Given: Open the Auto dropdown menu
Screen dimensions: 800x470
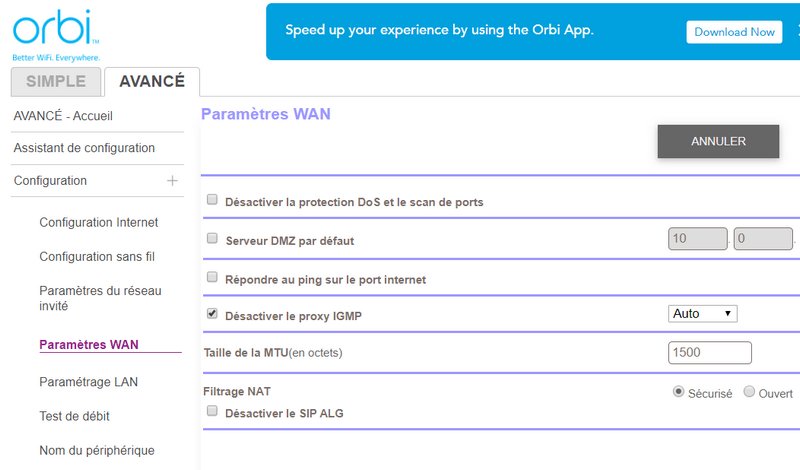Looking at the screenshot, I should pos(702,314).
